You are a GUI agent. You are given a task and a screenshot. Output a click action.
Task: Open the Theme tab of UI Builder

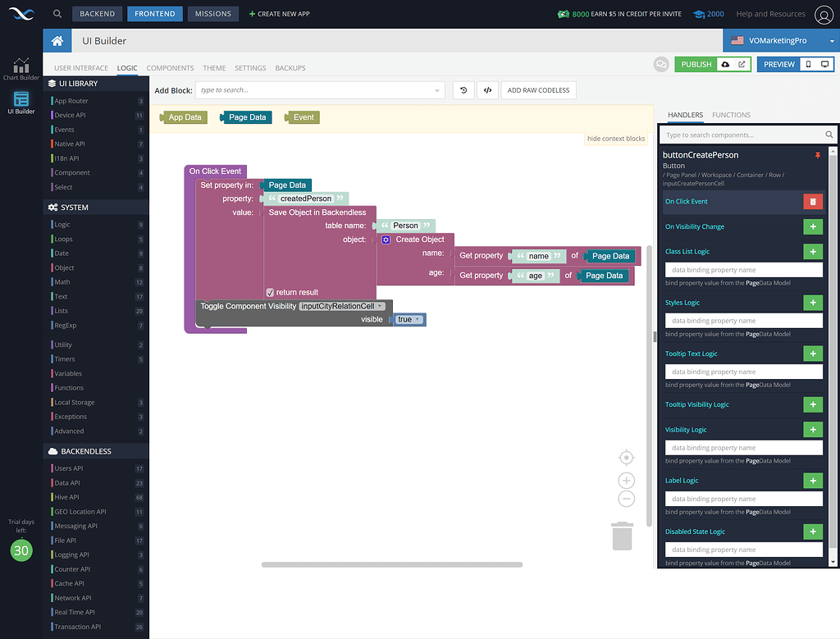point(213,68)
